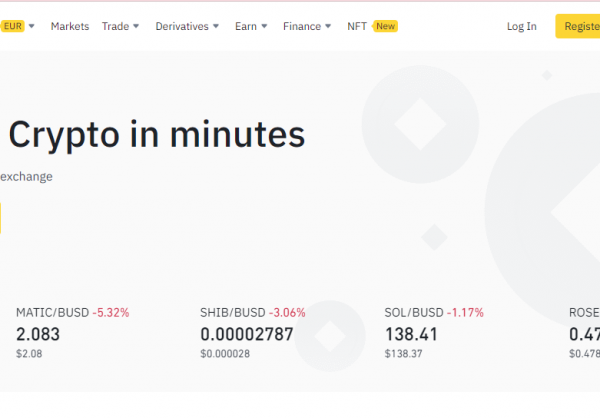Viewport: 600px width, 418px height.
Task: Click the yellow button below the exchange subtitle
Action: tap(1, 218)
